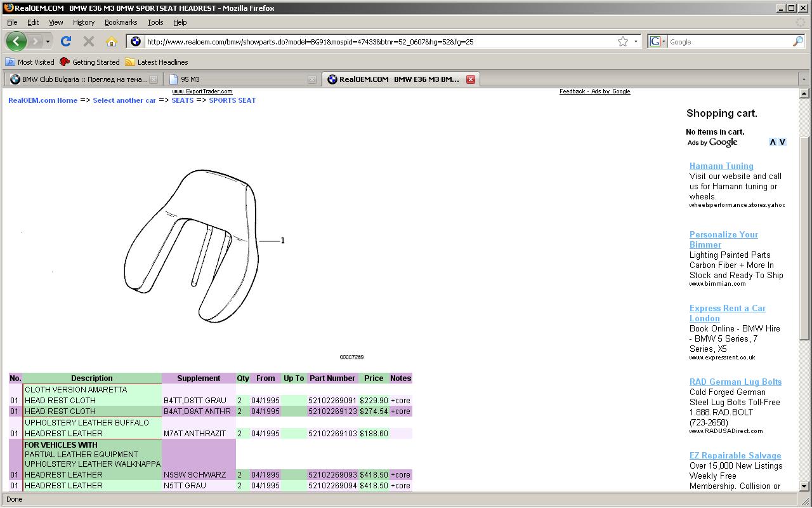The width and height of the screenshot is (812, 508).
Task: Click part number 52102269091
Action: pyautogui.click(x=332, y=401)
